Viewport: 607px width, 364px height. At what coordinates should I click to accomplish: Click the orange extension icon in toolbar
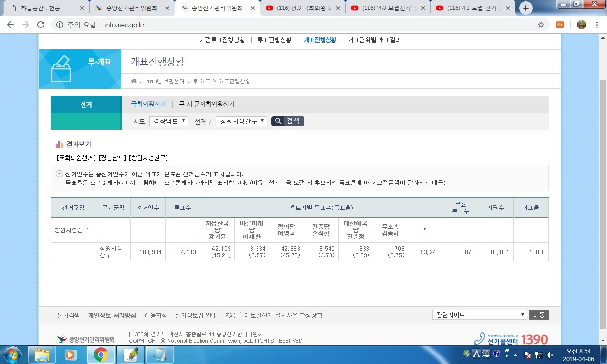coord(560,25)
